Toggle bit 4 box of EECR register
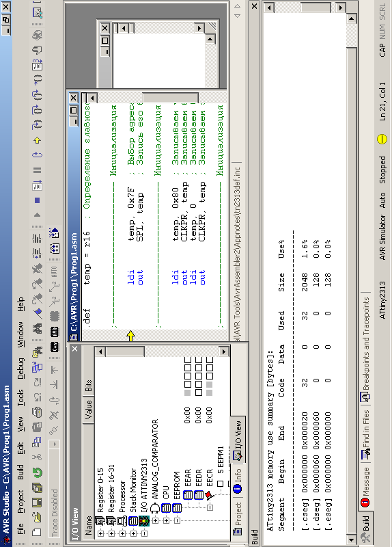 pyautogui.click(x=209, y=367)
